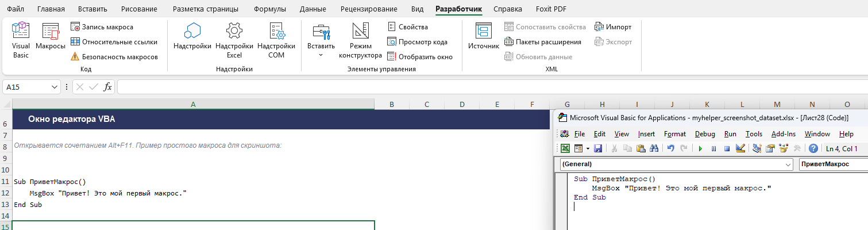Expand the Name Box dropdown arrow
The height and width of the screenshot is (230, 868).
[55, 87]
